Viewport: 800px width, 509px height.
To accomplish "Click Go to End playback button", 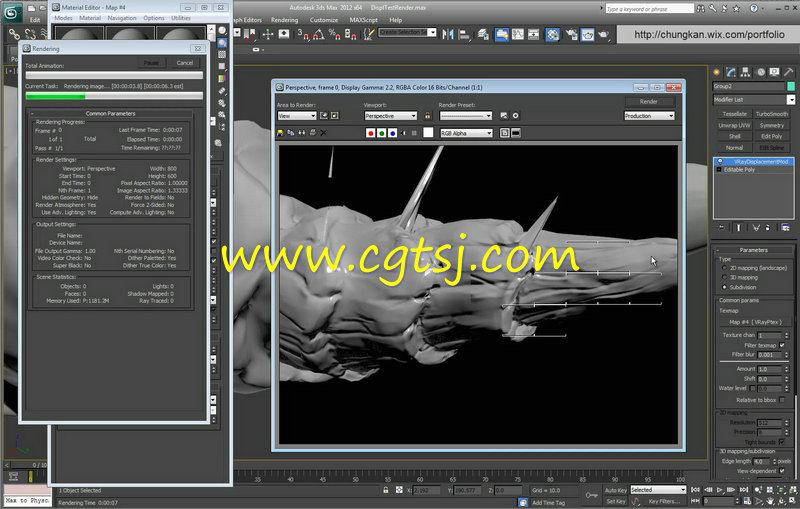I will coord(743,490).
